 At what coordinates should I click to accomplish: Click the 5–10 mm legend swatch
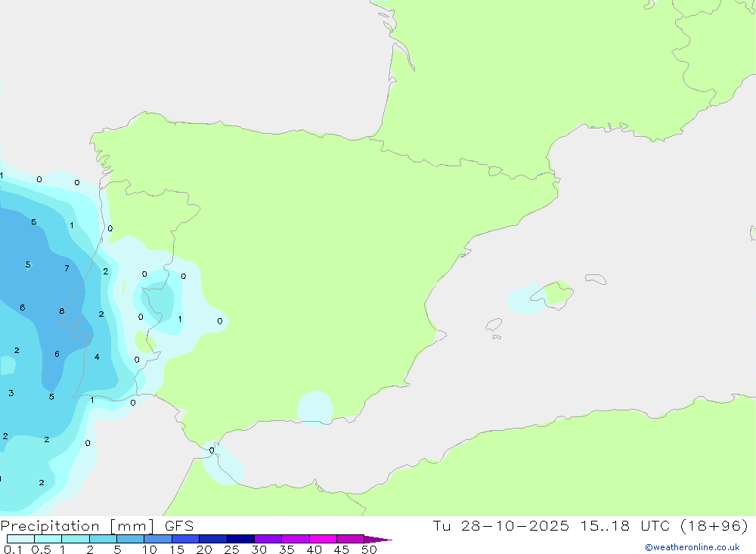(131, 539)
